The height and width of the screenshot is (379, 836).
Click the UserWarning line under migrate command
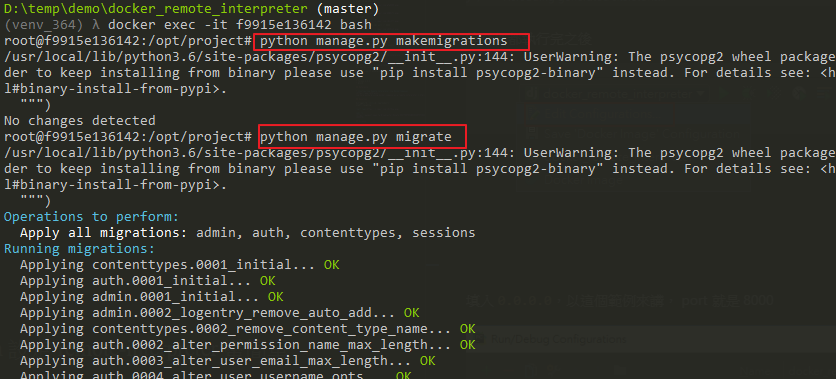tap(420, 153)
